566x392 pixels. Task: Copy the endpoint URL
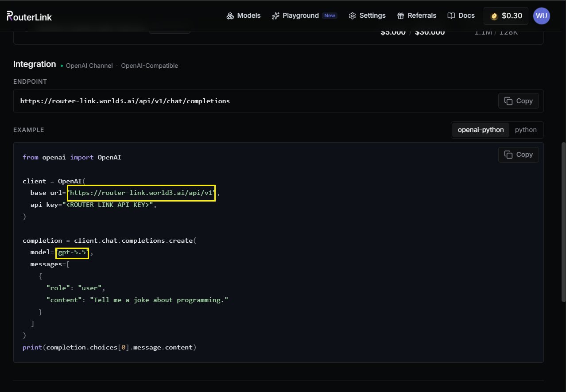pyautogui.click(x=519, y=101)
